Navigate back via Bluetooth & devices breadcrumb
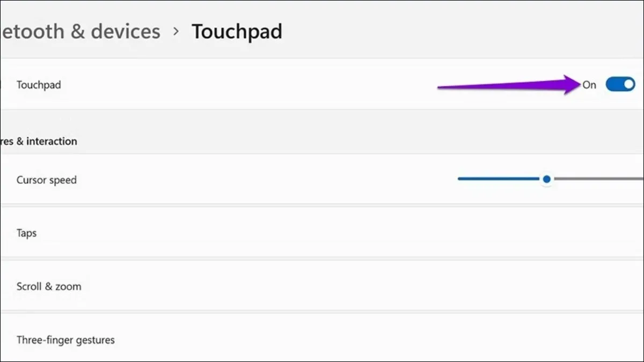This screenshot has width=644, height=362. [x=79, y=32]
